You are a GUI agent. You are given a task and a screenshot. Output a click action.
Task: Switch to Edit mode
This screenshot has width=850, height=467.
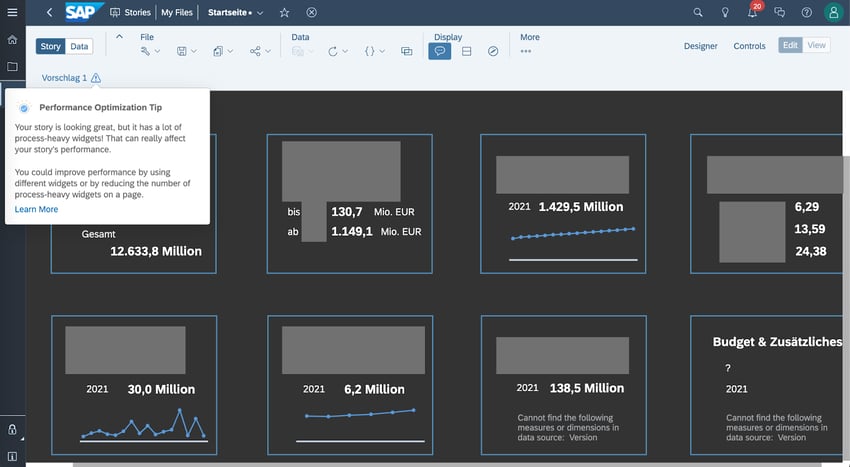point(790,45)
